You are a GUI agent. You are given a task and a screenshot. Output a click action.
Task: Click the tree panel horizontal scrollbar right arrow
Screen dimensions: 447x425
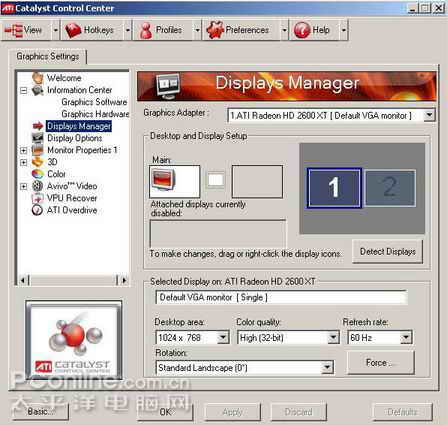click(124, 280)
